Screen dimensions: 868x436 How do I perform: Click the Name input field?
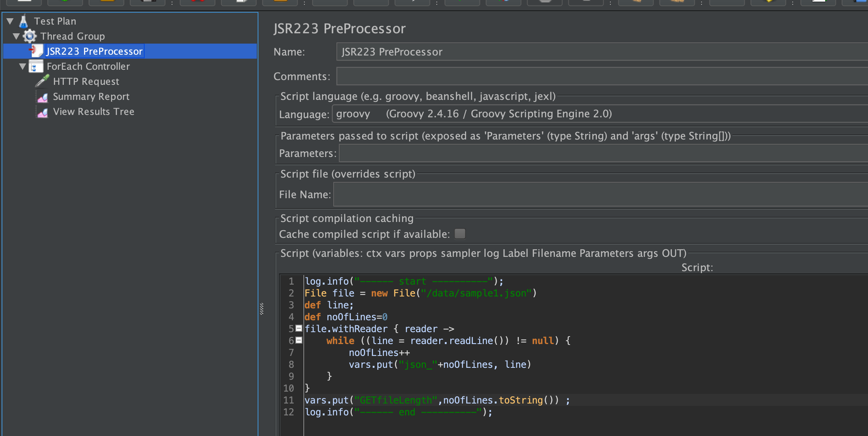602,52
